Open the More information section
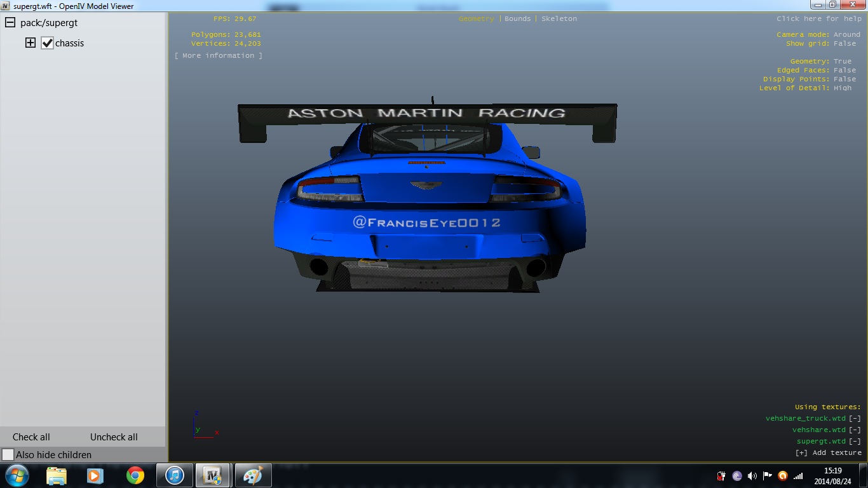Screen dimensions: 868x488 tap(219, 56)
